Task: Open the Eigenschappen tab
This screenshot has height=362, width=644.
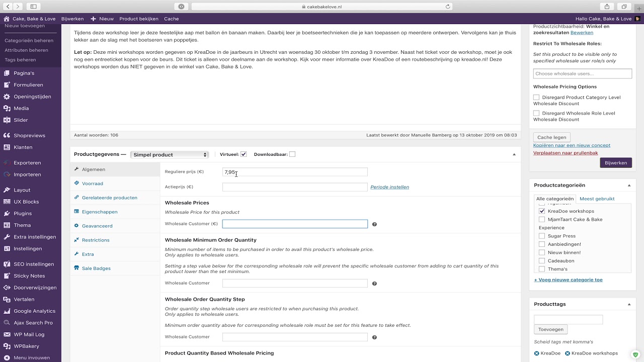Action: coord(115,212)
